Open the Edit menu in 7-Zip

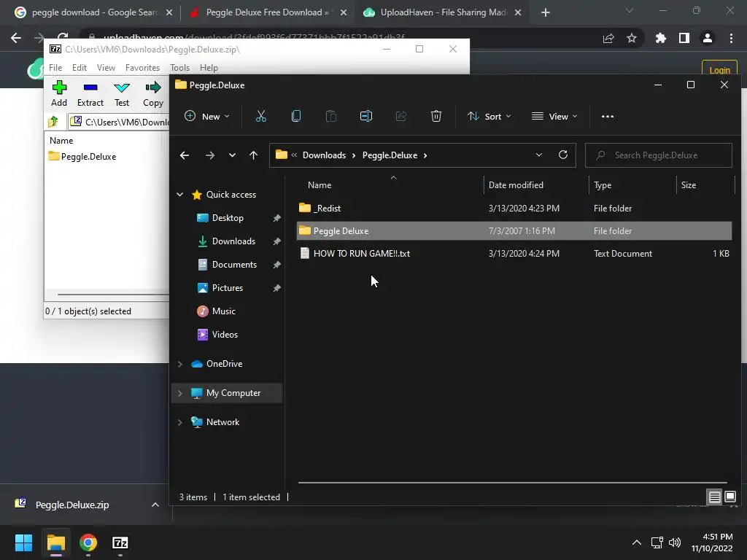click(x=79, y=68)
